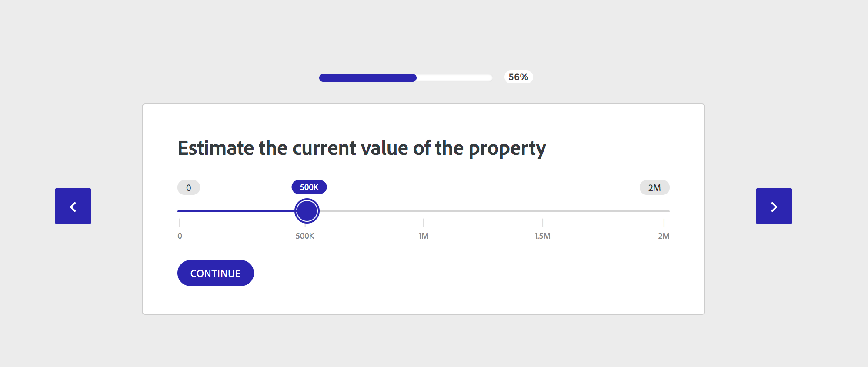Click the slider track between 500K and 1M
Image resolution: width=868 pixels, height=367 pixels.
(370, 211)
